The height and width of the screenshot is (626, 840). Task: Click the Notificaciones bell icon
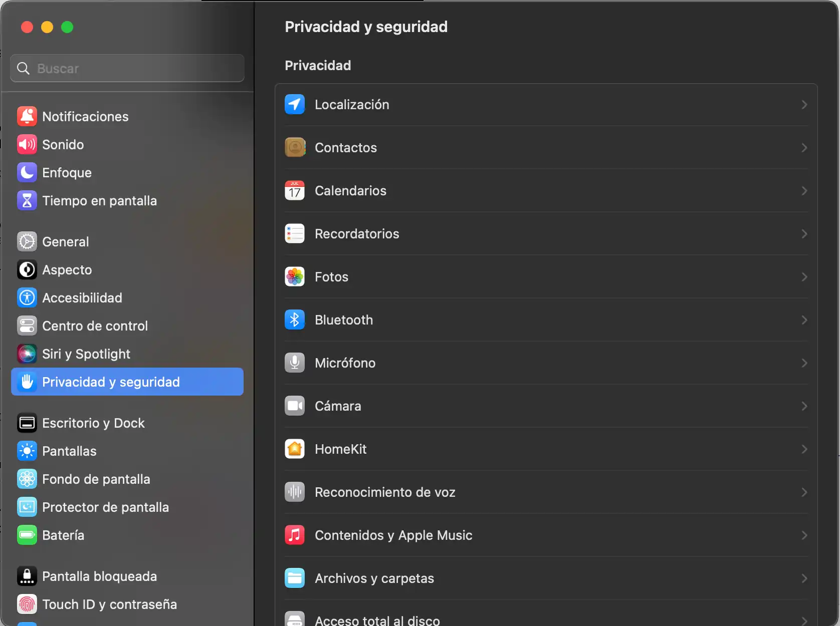[27, 117]
